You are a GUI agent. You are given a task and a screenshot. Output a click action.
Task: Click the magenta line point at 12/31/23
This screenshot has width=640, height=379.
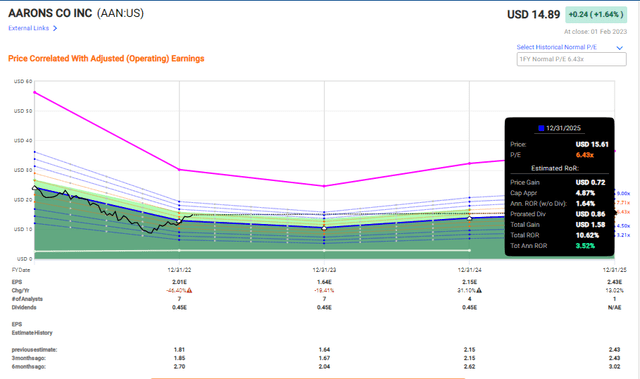click(x=324, y=186)
